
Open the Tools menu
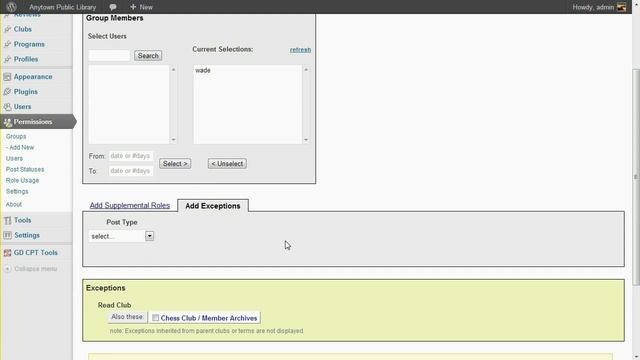coord(22,220)
